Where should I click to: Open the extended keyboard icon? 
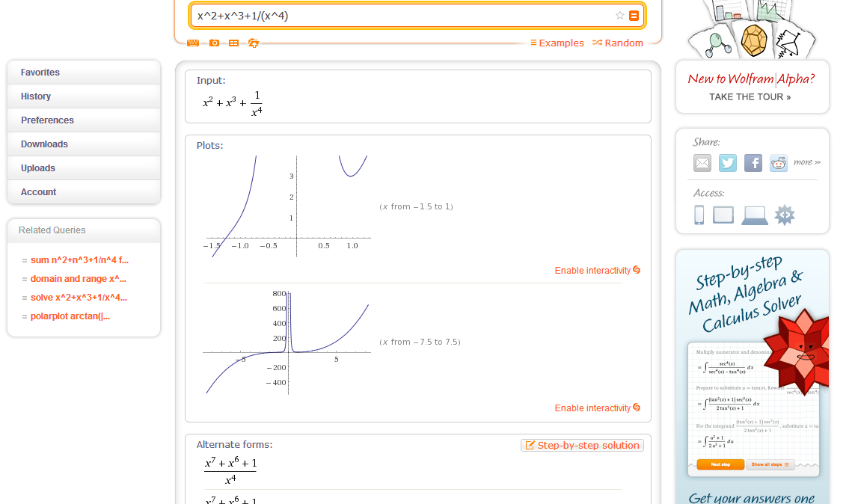point(192,43)
